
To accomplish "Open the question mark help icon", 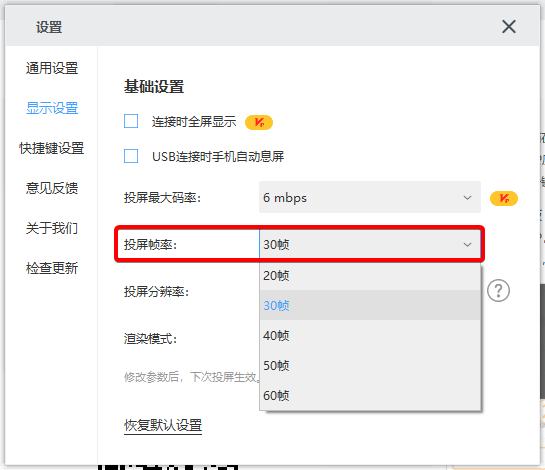I will [x=498, y=291].
